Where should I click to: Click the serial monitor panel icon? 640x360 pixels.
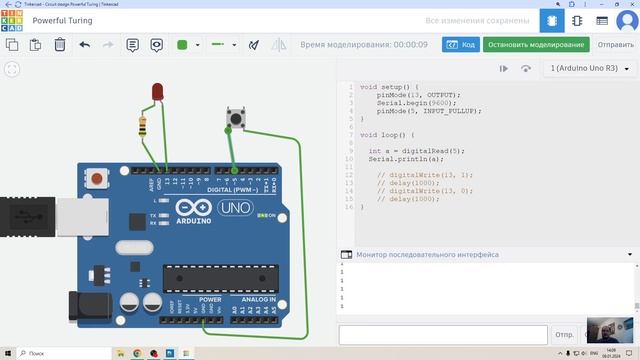[346, 255]
